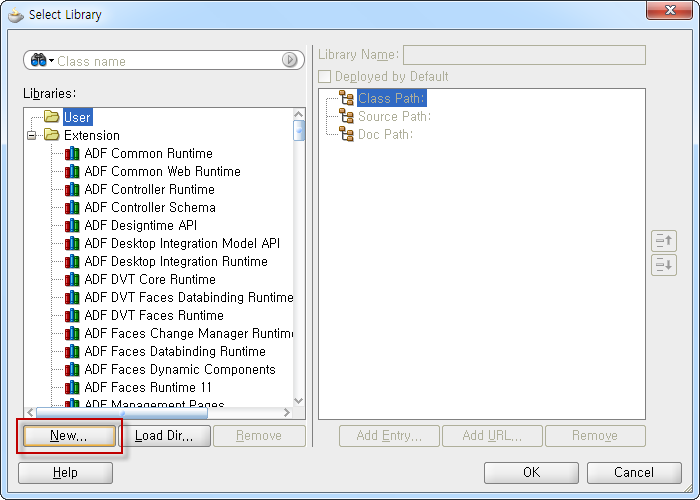700x500 pixels.
Task: Select the Extension node label
Action: pos(92,135)
